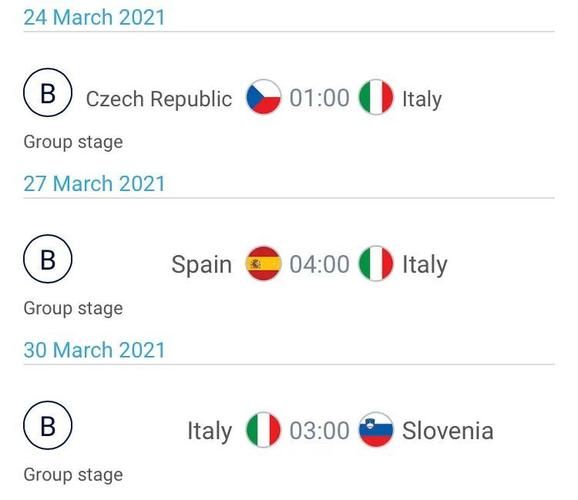Open the 24 March 2021 date header

click(94, 17)
